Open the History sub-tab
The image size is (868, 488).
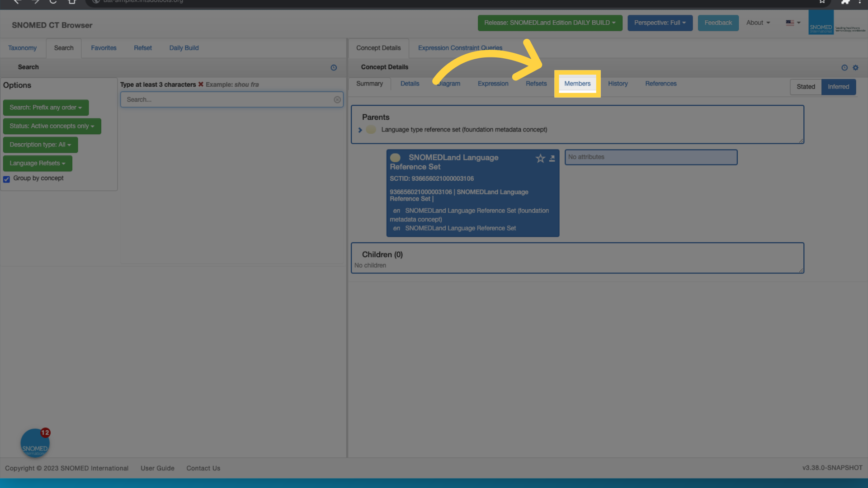[x=618, y=84]
